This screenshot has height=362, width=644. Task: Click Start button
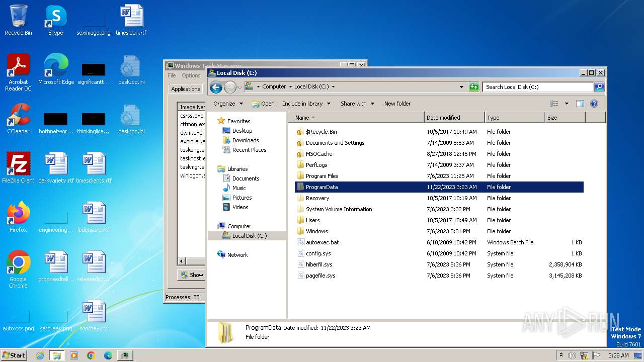[x=14, y=355]
